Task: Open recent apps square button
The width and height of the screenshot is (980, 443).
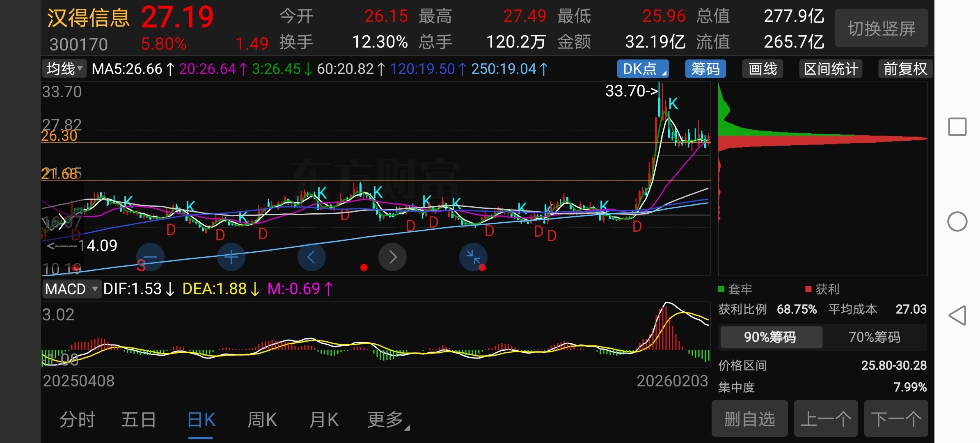Action: click(x=957, y=127)
